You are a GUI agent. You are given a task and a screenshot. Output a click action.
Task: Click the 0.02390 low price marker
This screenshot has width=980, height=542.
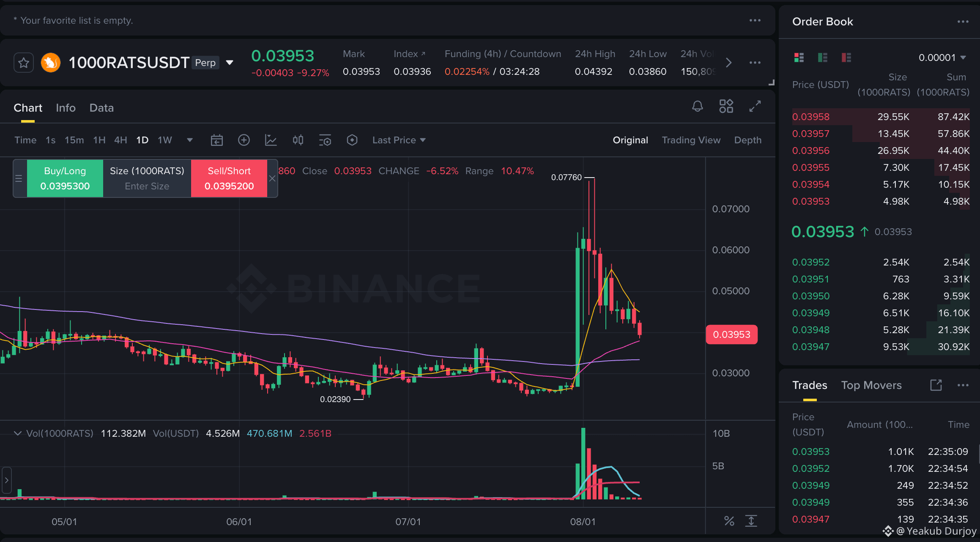335,399
